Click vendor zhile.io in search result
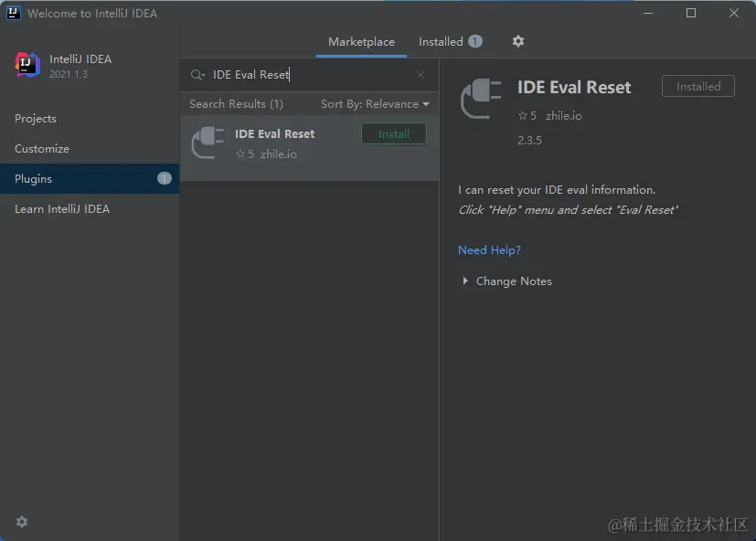This screenshot has width=756, height=541. coord(279,154)
